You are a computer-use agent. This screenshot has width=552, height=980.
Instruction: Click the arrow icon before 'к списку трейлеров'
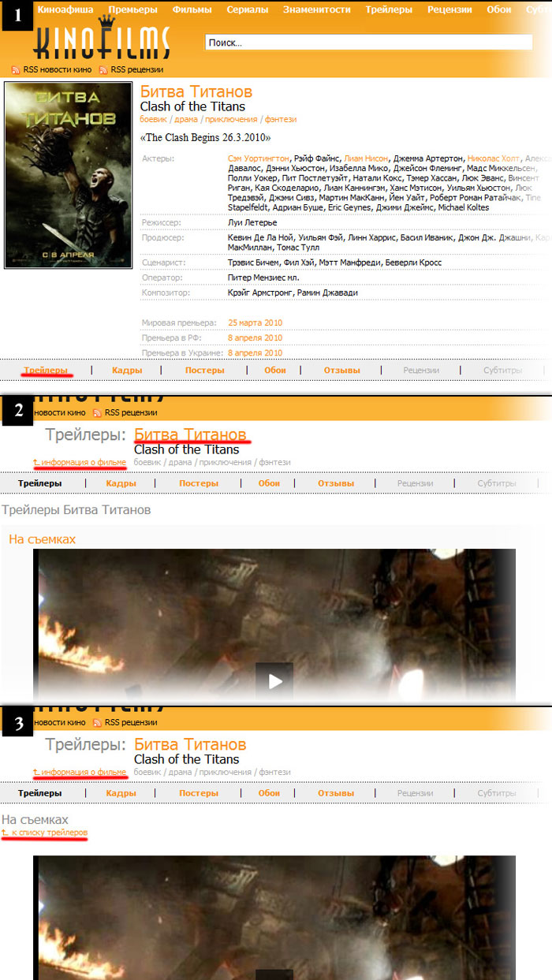(x=5, y=833)
